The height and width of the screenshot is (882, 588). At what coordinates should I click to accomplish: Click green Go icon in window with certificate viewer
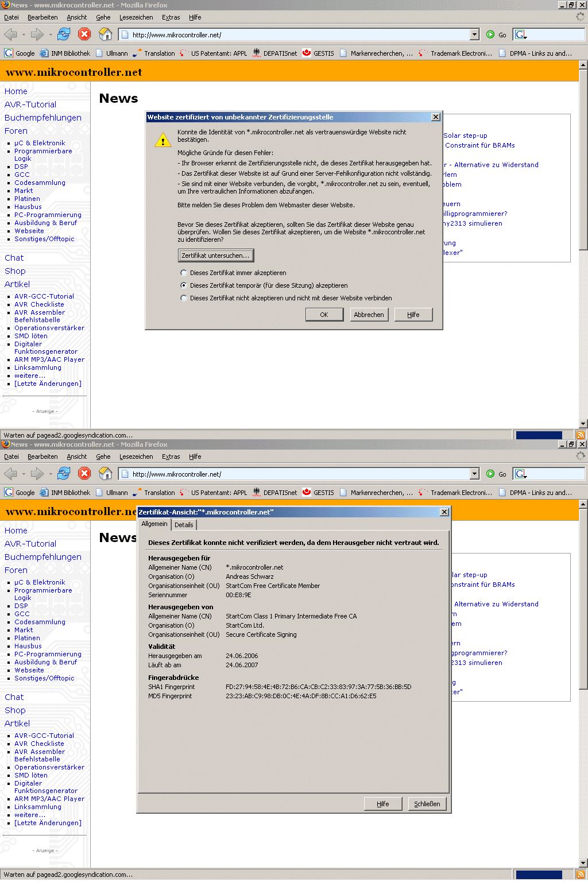click(490, 474)
